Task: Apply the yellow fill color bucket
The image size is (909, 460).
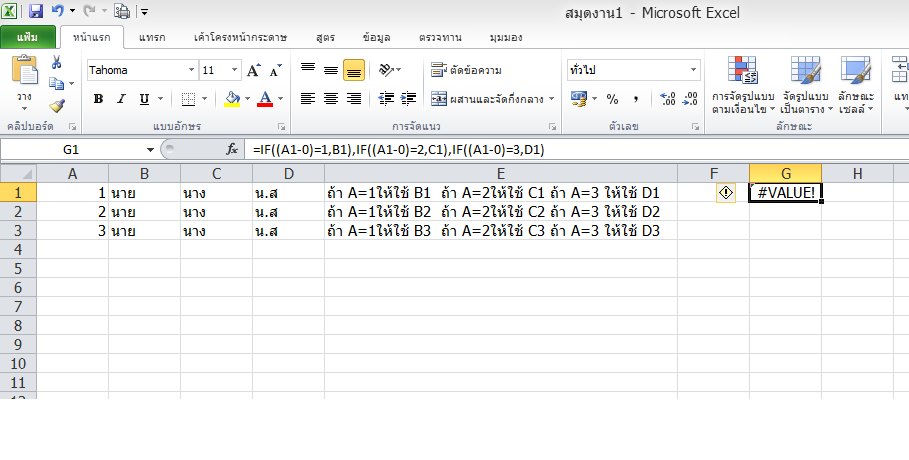Action: [232, 99]
